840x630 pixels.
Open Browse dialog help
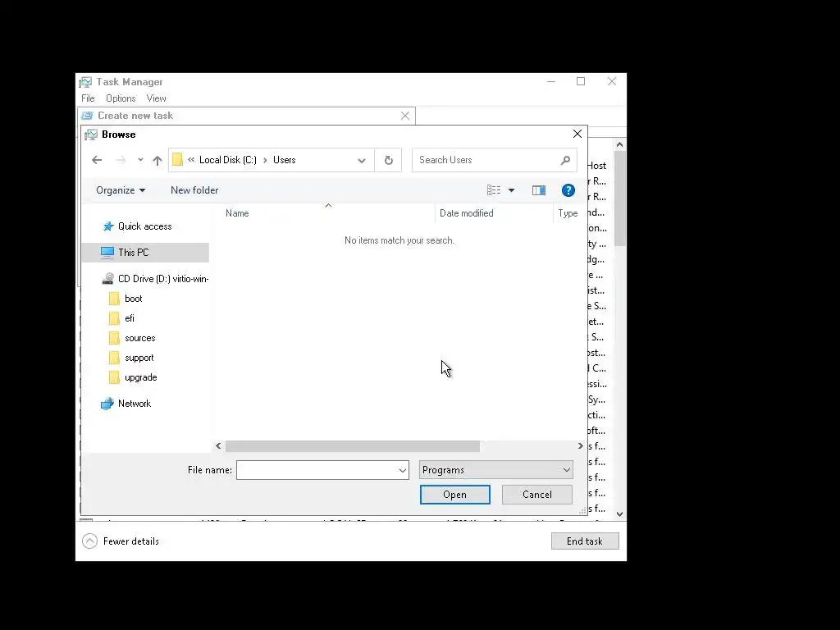568,190
